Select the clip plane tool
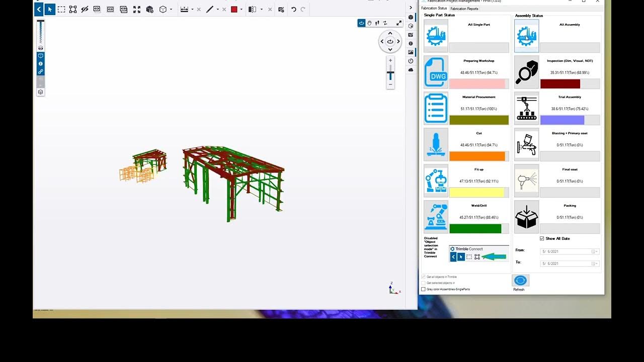 pos(253,9)
